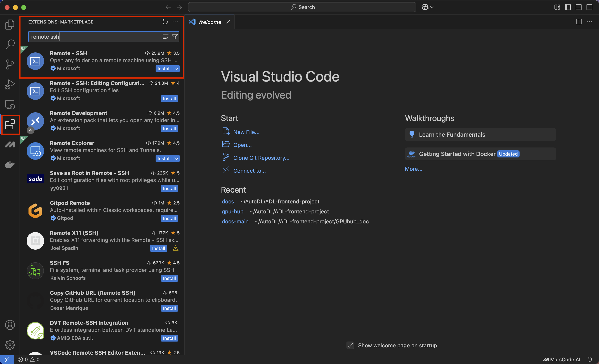Open Source Control view
The image size is (599, 364).
point(10,64)
